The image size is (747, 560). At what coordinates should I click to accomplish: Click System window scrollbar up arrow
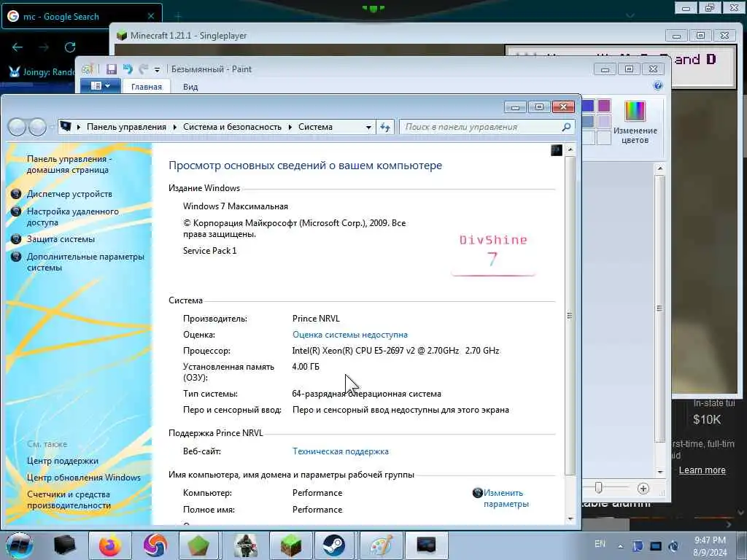[x=570, y=150]
